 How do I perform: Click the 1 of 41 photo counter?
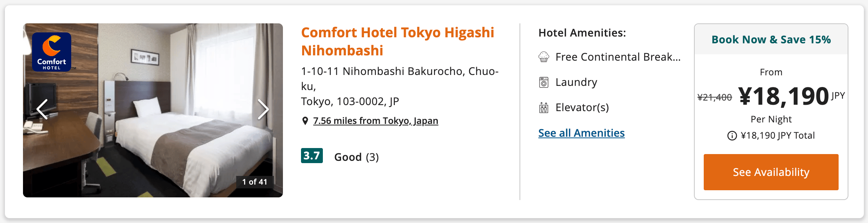point(255,182)
